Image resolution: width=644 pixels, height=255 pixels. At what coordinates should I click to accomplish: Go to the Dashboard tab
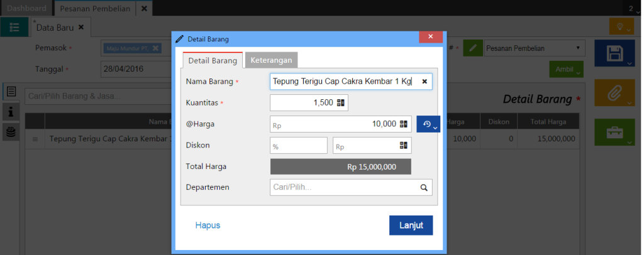[26, 8]
